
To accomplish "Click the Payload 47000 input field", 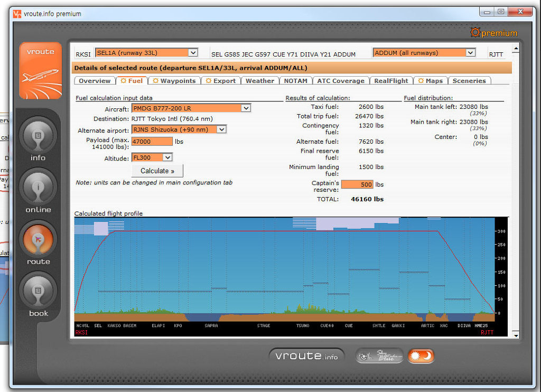I will coord(152,142).
